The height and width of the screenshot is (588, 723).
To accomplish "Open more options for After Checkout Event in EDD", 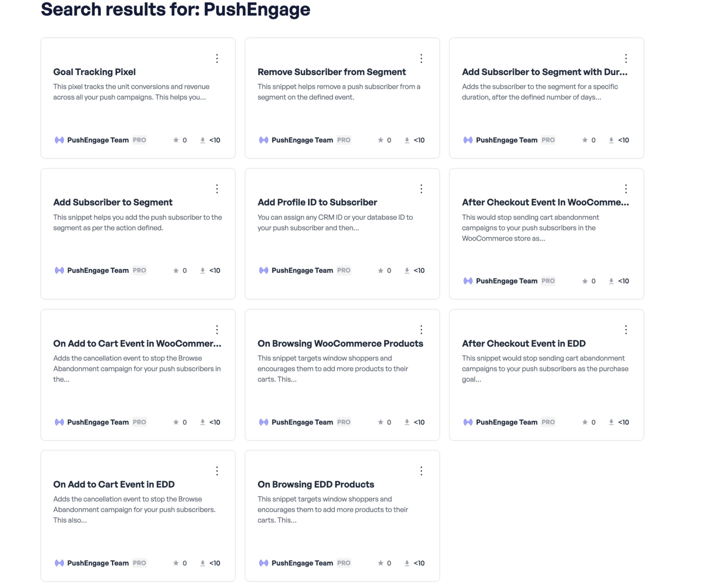I will coord(625,330).
